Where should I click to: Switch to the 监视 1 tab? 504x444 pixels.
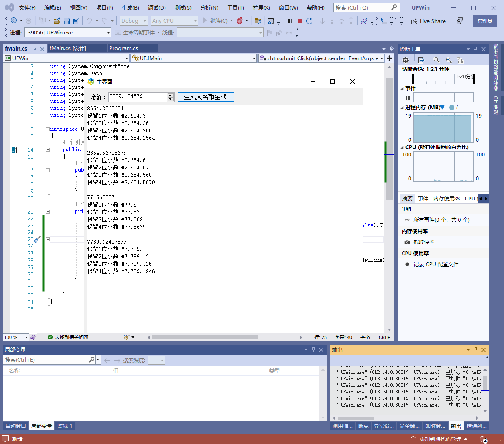point(64,426)
